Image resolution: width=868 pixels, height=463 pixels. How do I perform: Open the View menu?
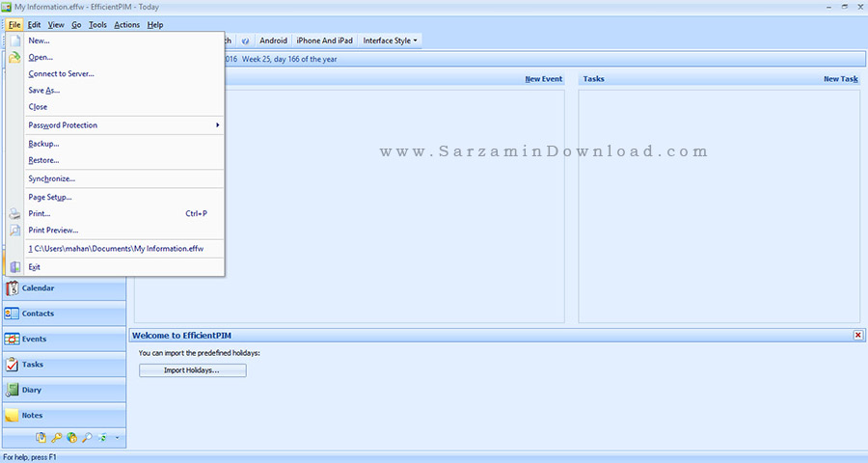click(56, 24)
